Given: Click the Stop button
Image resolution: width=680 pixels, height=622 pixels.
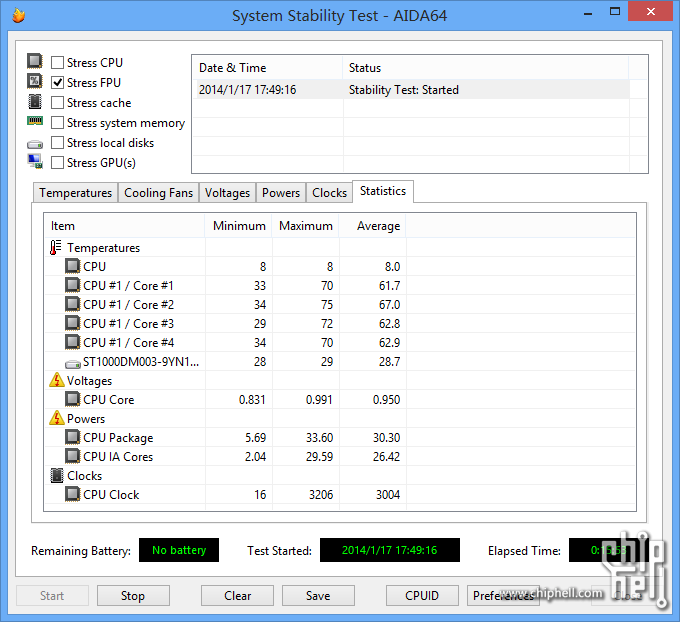Looking at the screenshot, I should 133,596.
